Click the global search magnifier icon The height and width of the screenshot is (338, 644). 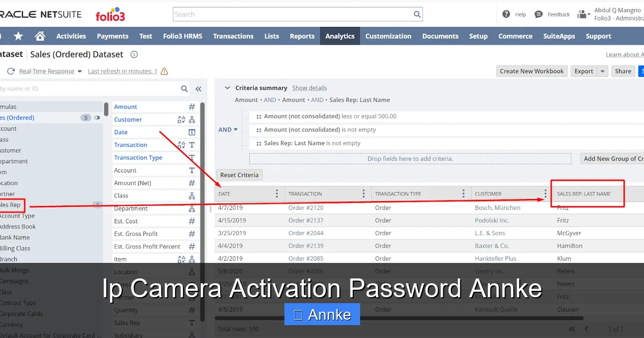(x=417, y=14)
